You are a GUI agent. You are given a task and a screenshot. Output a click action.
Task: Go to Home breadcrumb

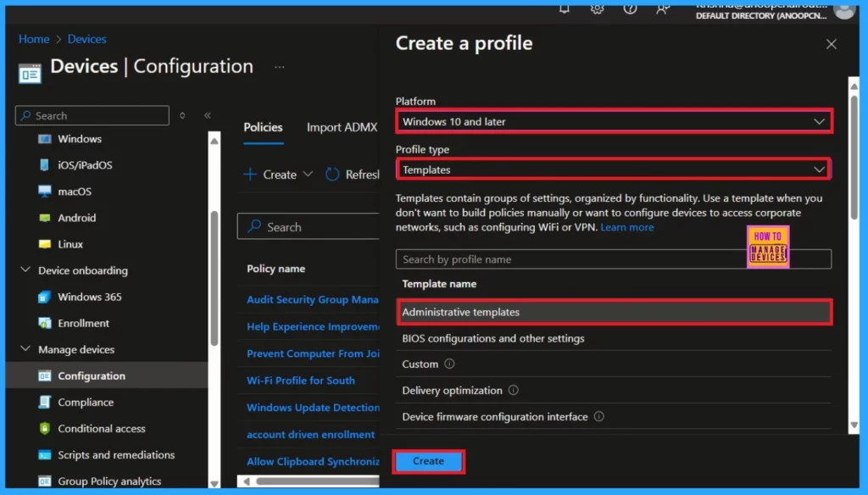pyautogui.click(x=34, y=39)
